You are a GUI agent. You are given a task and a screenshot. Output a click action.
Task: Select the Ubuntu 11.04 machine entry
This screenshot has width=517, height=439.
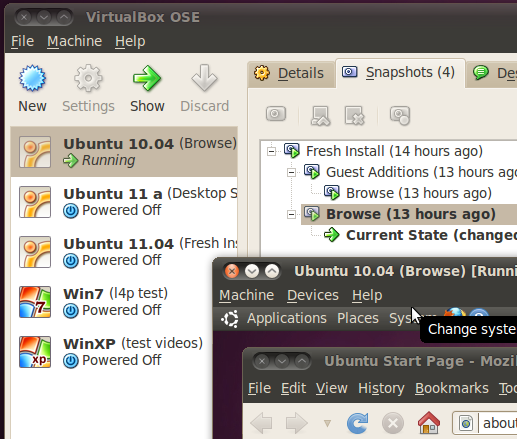(124, 252)
